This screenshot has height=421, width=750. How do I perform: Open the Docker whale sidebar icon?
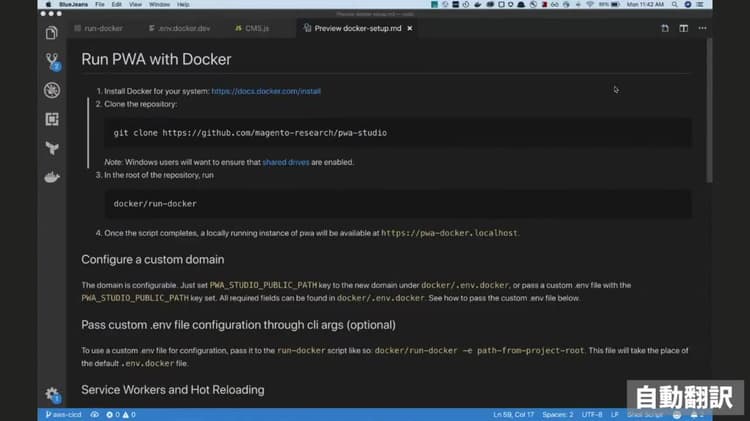(52, 177)
